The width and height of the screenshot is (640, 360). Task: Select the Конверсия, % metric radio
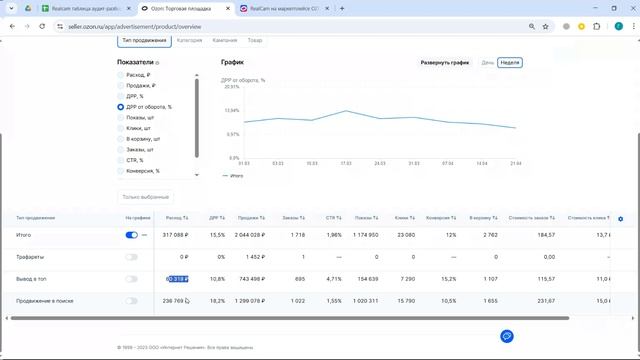(x=120, y=171)
